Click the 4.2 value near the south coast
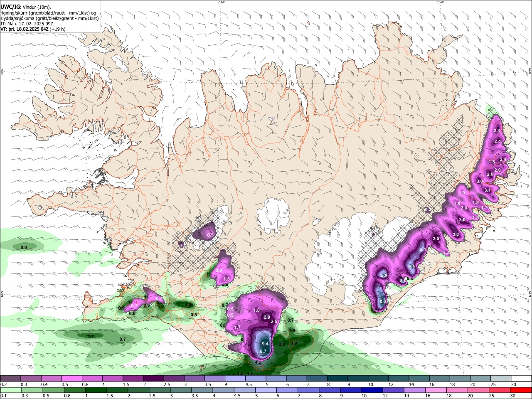 (x=258, y=362)
